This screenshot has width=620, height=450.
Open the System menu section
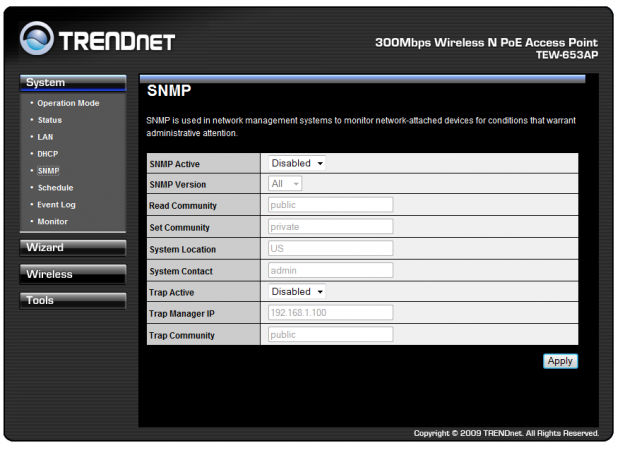(x=73, y=83)
